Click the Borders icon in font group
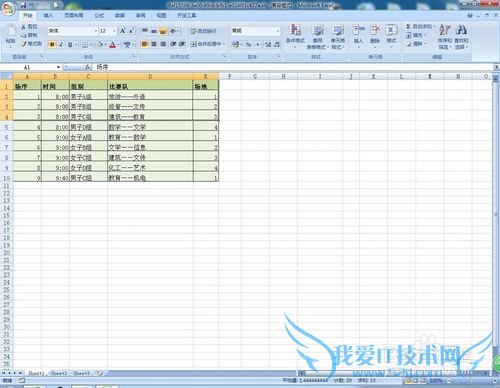The height and width of the screenshot is (388, 500). 85,44
